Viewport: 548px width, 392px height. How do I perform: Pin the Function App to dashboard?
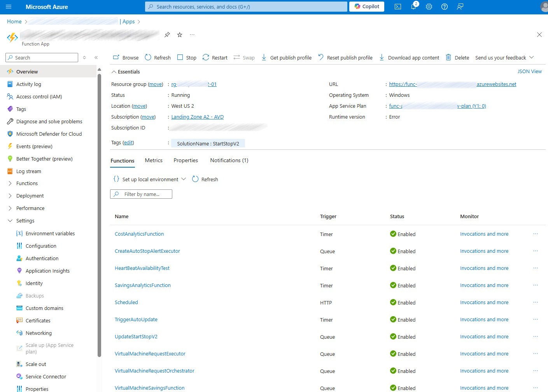click(x=167, y=35)
